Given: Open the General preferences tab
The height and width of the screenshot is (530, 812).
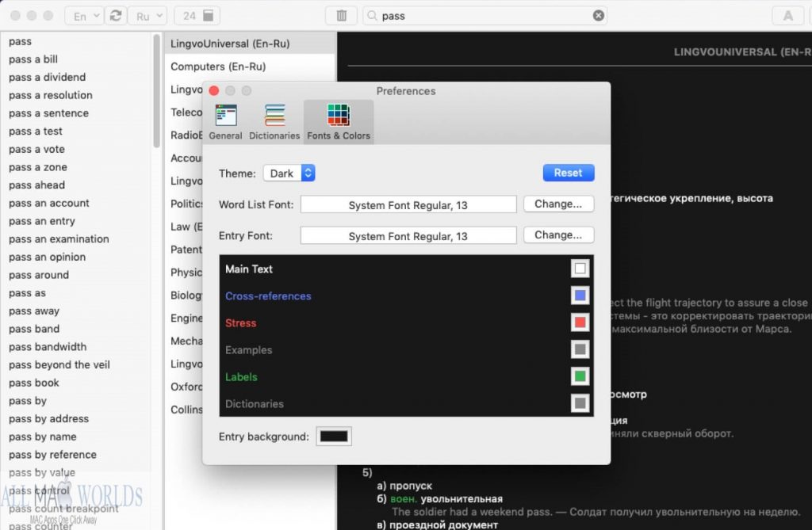Looking at the screenshot, I should tap(225, 122).
